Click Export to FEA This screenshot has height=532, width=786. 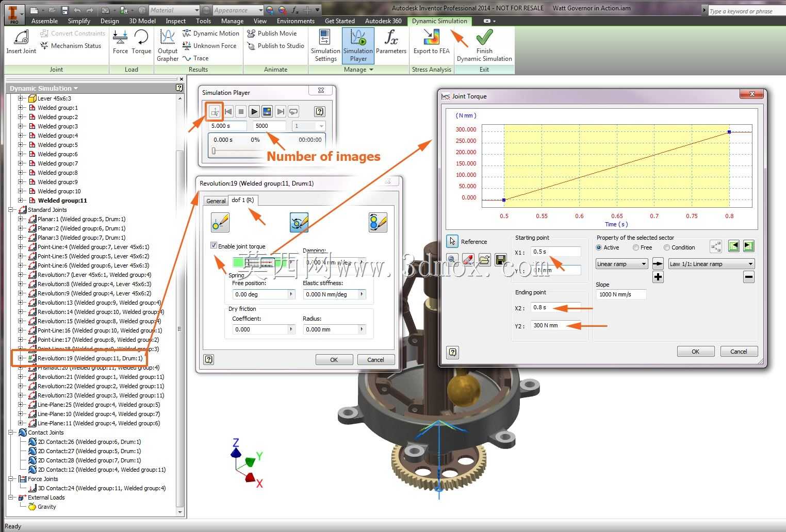[431, 42]
